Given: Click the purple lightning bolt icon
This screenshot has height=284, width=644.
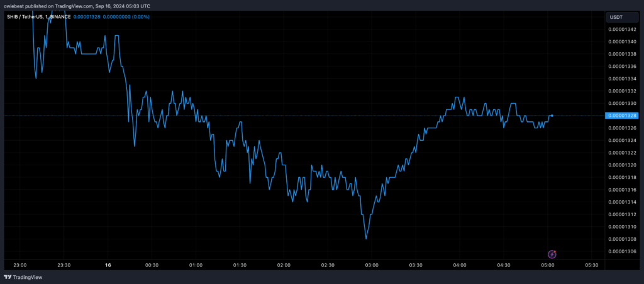Looking at the screenshot, I should point(552,254).
